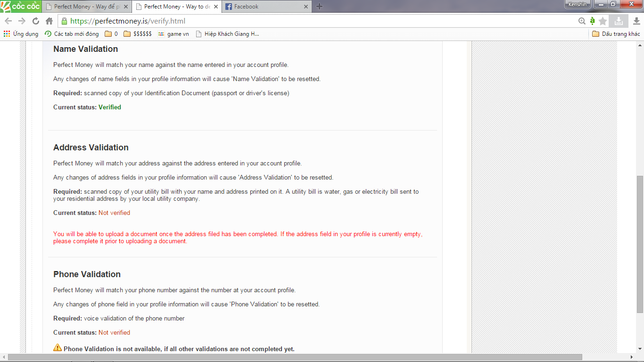Click the 'Phone Validation' heading

click(87, 274)
